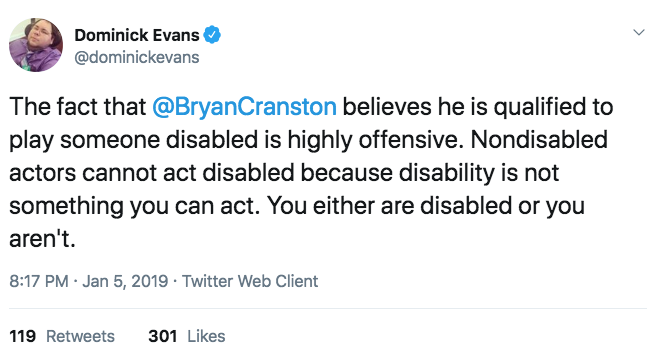Visit the @dominickevans handle
This screenshot has height=362, width=655.
(137, 57)
